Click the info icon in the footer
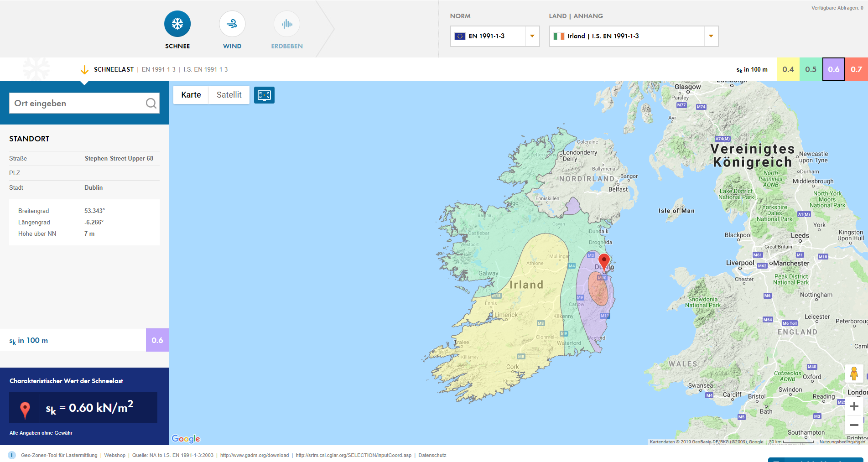 pyautogui.click(x=10, y=455)
